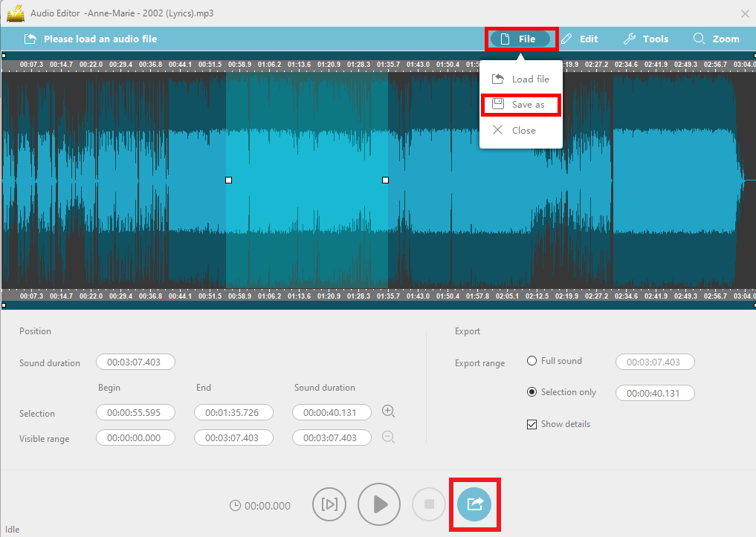Open the File menu

tap(520, 39)
